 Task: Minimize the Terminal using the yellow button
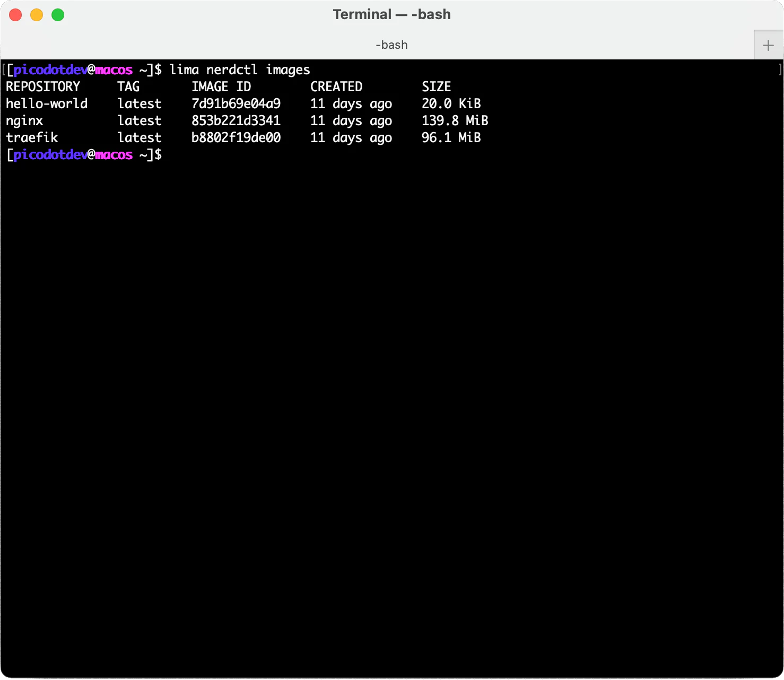pos(37,15)
